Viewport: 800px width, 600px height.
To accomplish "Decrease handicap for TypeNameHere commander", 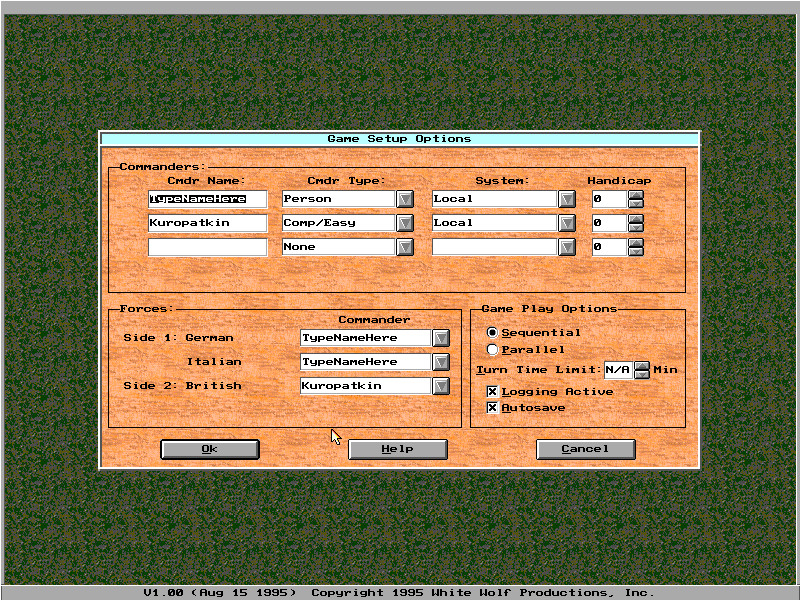I will pos(636,203).
